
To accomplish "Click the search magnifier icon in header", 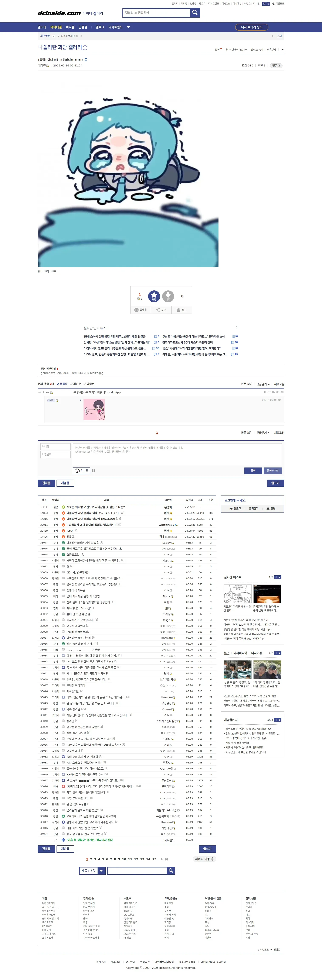I will tap(195, 13).
